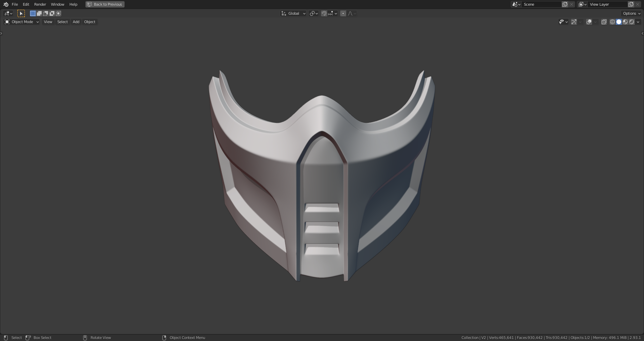Open the Render menu
This screenshot has width=644, height=341.
(x=40, y=4)
